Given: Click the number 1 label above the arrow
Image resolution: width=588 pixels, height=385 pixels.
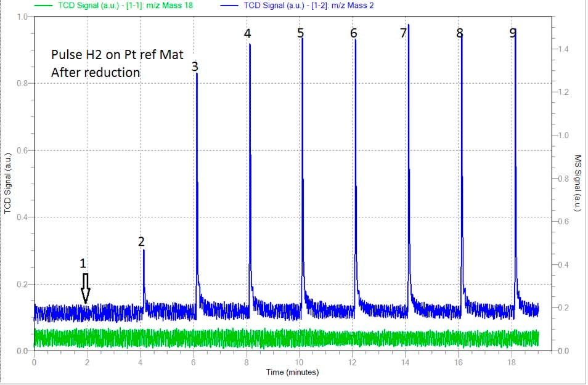Looking at the screenshot, I should (83, 263).
